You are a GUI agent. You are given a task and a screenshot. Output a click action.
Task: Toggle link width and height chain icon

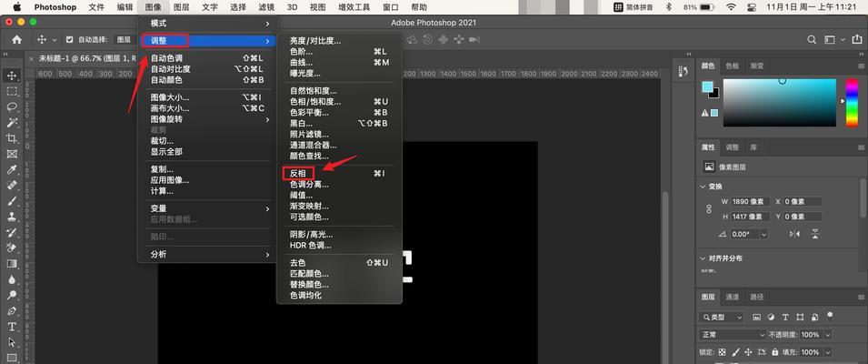coord(709,209)
